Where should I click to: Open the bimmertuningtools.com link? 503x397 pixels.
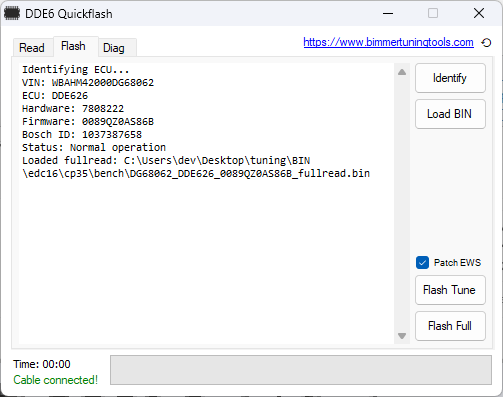(x=388, y=42)
